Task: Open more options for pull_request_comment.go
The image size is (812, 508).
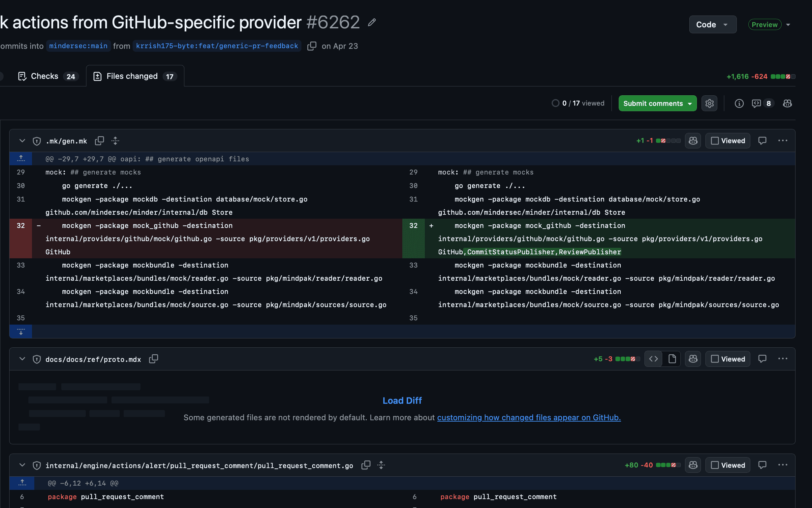Action: [782, 465]
